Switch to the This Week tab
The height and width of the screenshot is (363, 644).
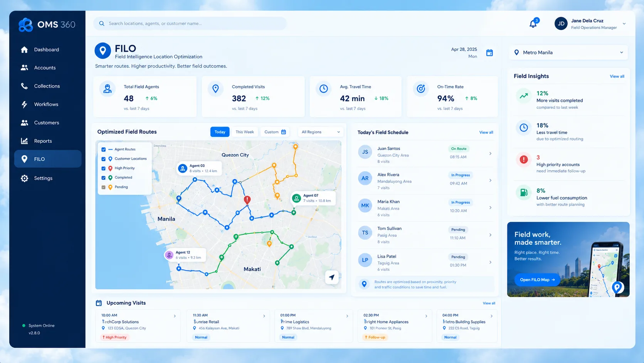(x=245, y=132)
